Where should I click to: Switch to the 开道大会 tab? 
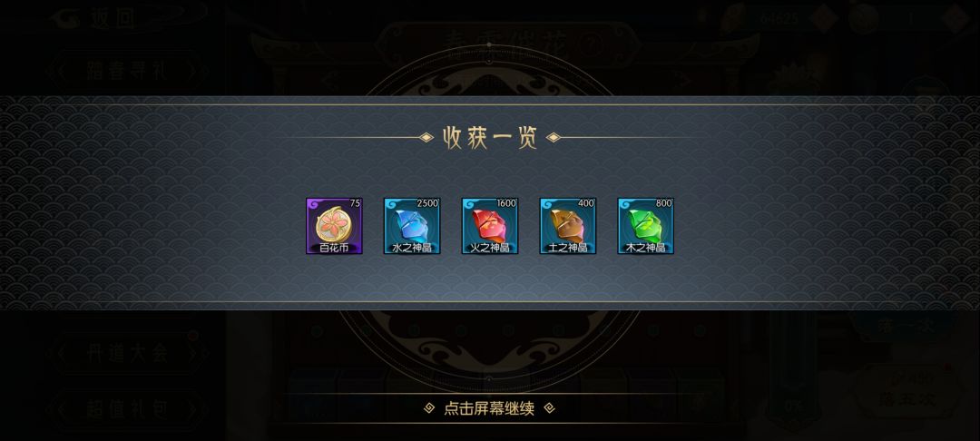coord(128,353)
